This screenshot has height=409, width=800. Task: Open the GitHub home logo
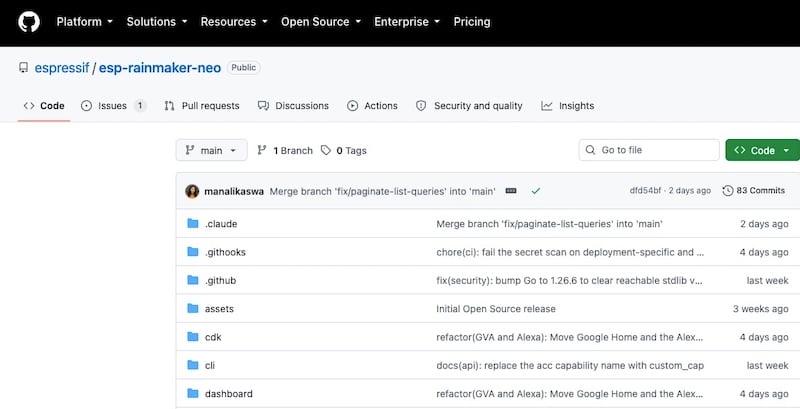(29, 22)
